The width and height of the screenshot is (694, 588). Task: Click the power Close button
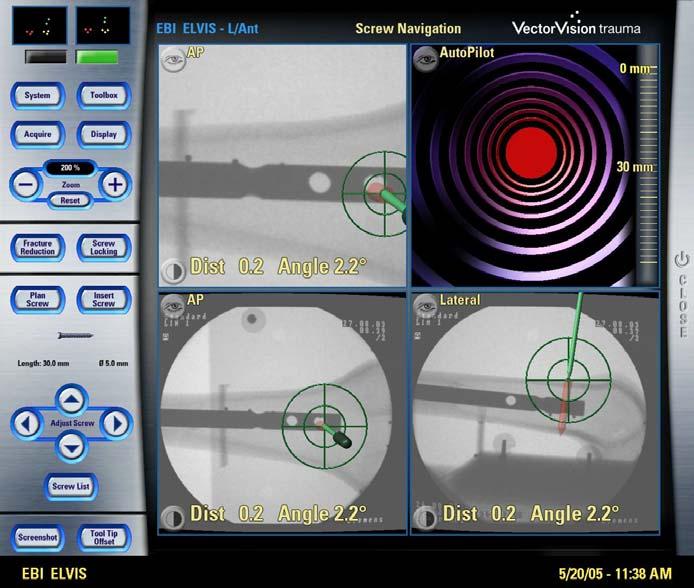tap(682, 295)
